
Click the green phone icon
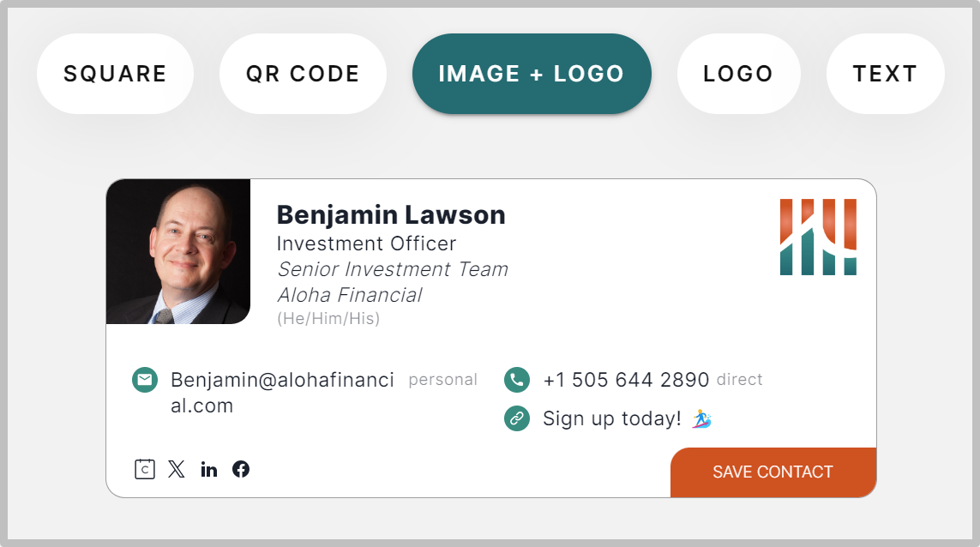(517, 380)
